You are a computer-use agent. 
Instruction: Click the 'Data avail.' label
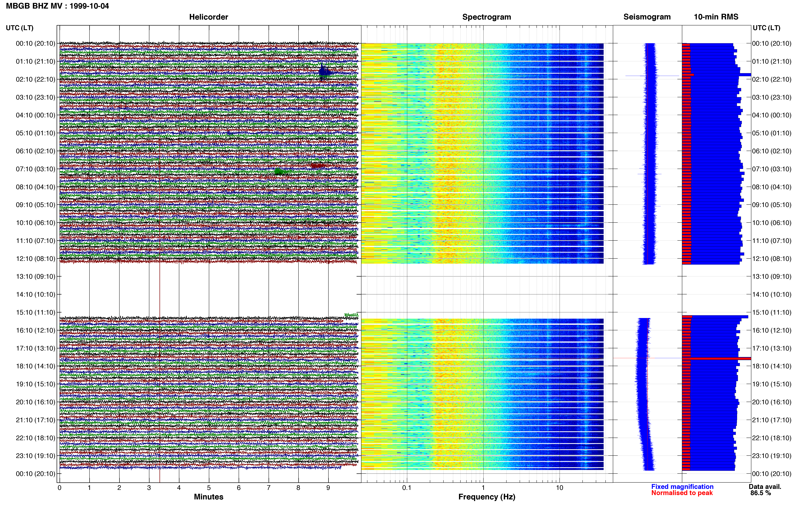coord(765,486)
